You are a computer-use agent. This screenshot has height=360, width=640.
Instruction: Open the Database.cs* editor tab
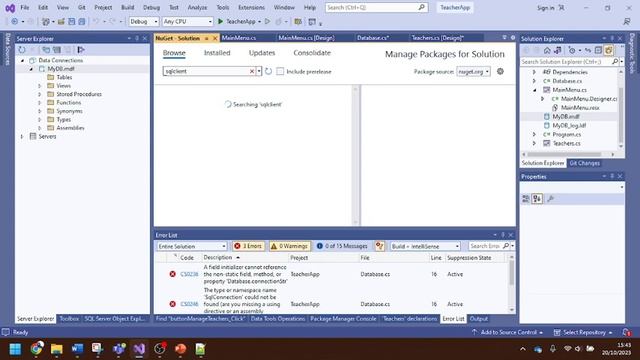coord(373,38)
